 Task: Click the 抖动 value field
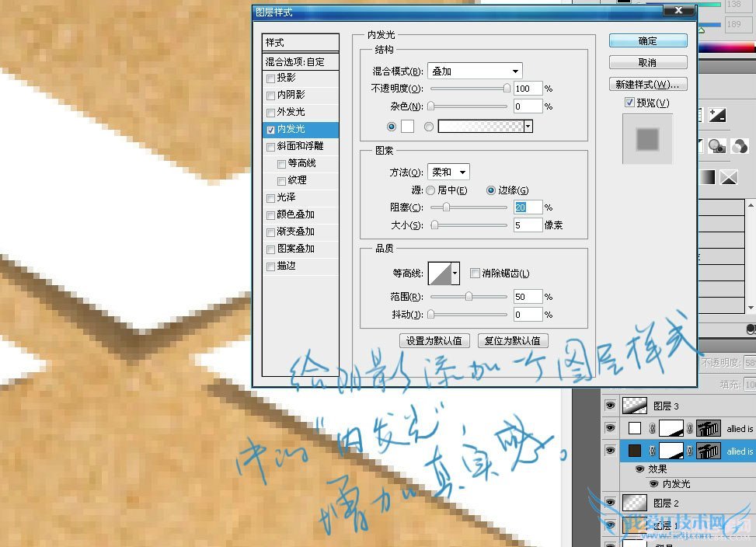coord(528,315)
